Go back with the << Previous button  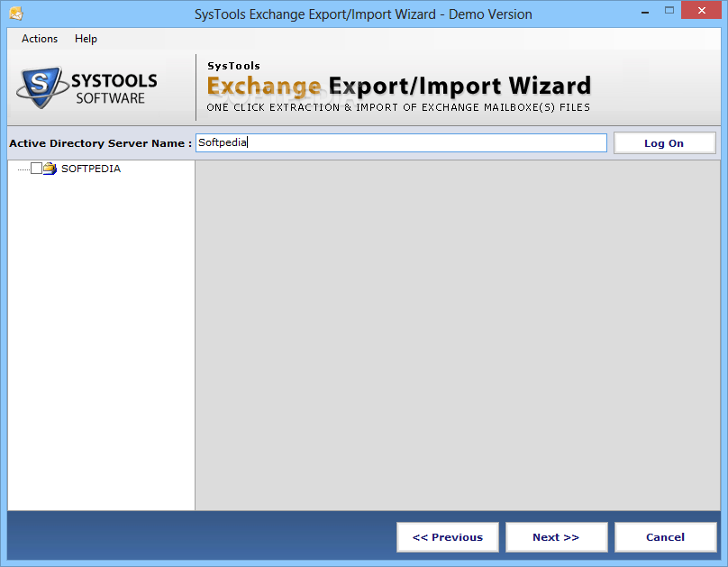448,537
